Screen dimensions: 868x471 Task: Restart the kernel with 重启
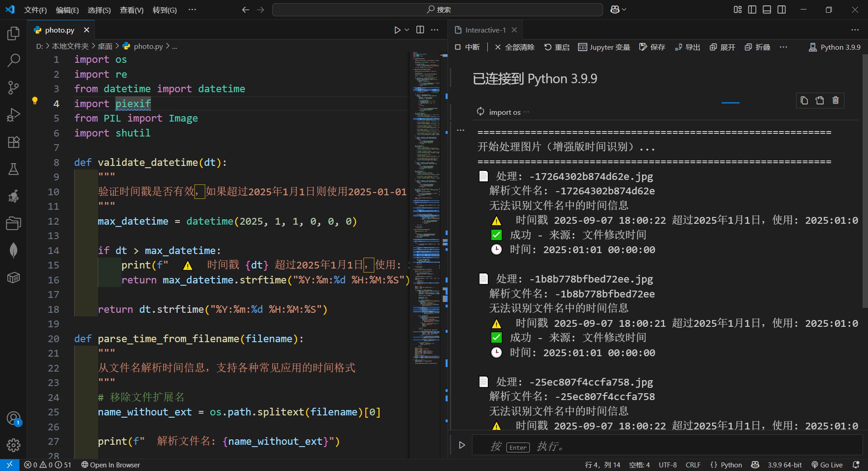pos(557,47)
